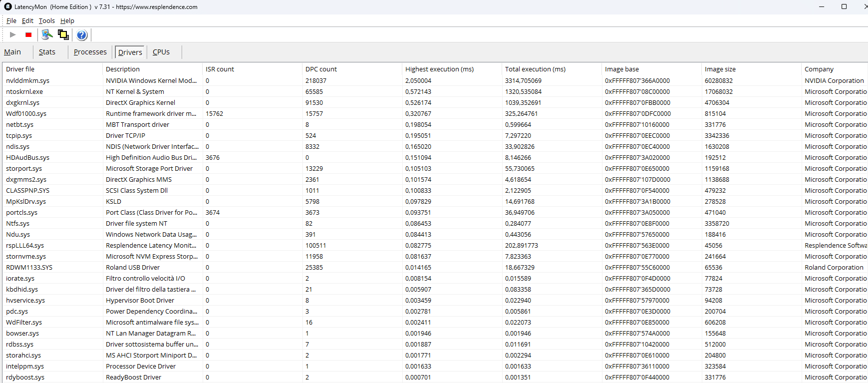Select the iorate.sys driver row
The width and height of the screenshot is (868, 383).
coord(435,278)
